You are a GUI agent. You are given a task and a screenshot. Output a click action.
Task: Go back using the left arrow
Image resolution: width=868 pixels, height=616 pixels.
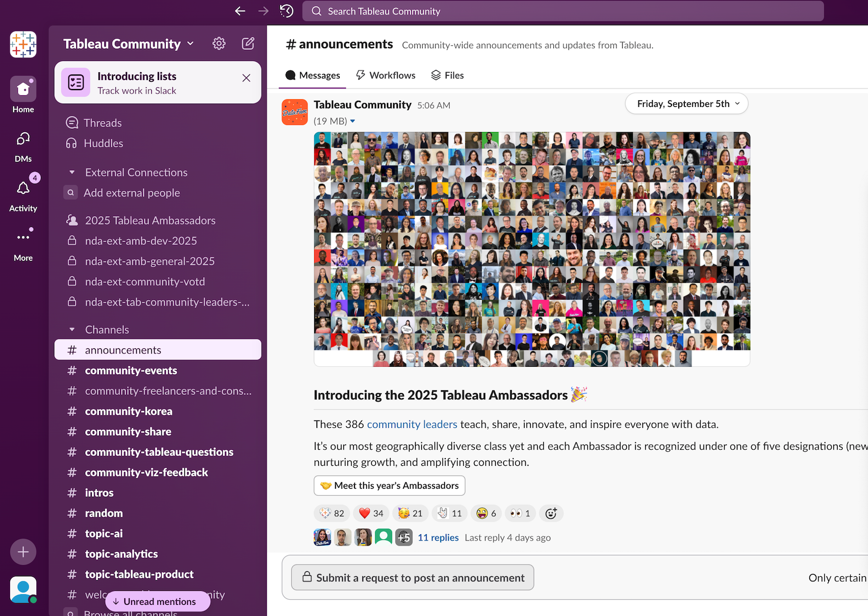point(240,11)
